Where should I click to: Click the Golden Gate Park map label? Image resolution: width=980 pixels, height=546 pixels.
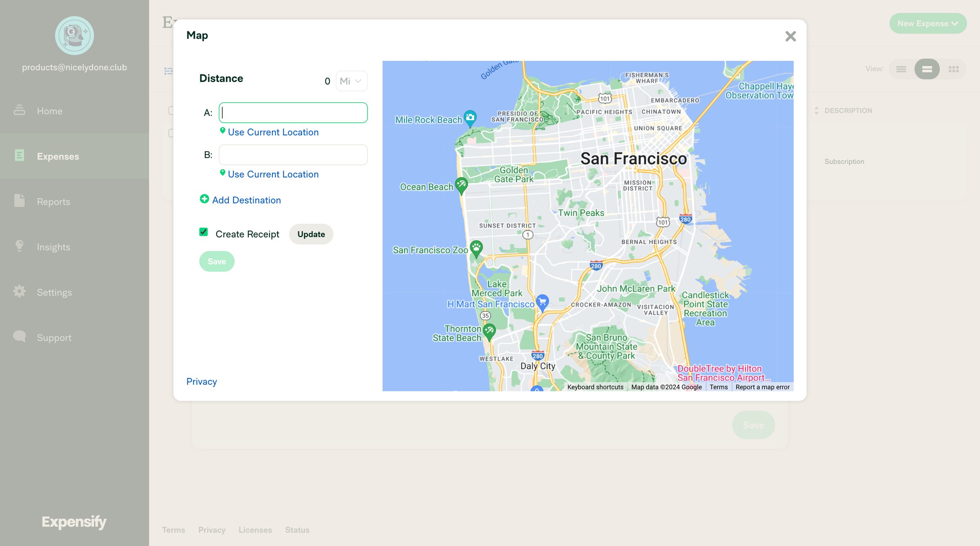514,175
